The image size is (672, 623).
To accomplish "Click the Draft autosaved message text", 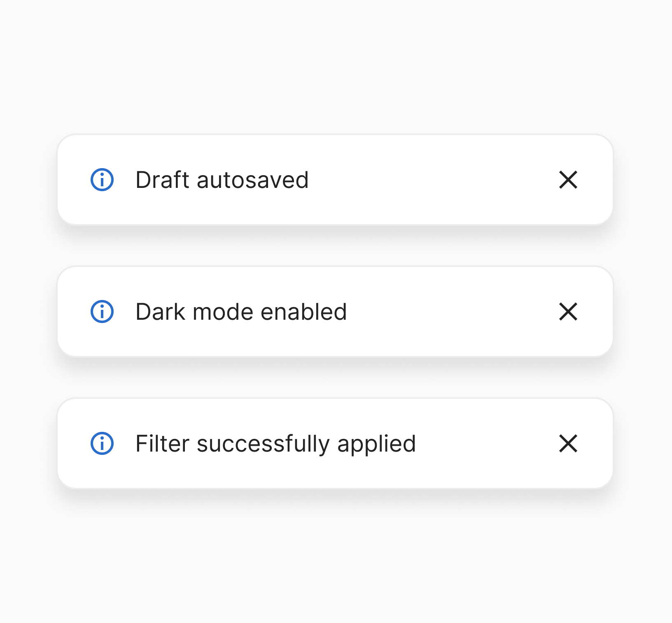I will coord(222,180).
